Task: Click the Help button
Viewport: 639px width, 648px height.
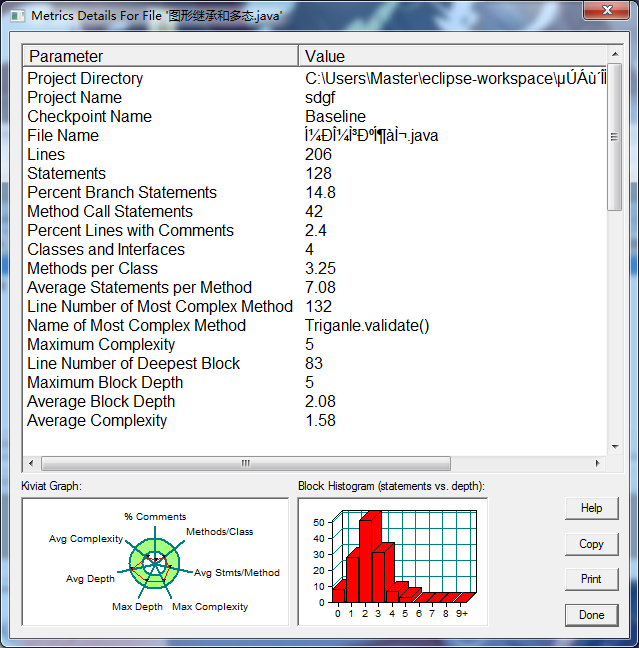Action: (x=591, y=508)
